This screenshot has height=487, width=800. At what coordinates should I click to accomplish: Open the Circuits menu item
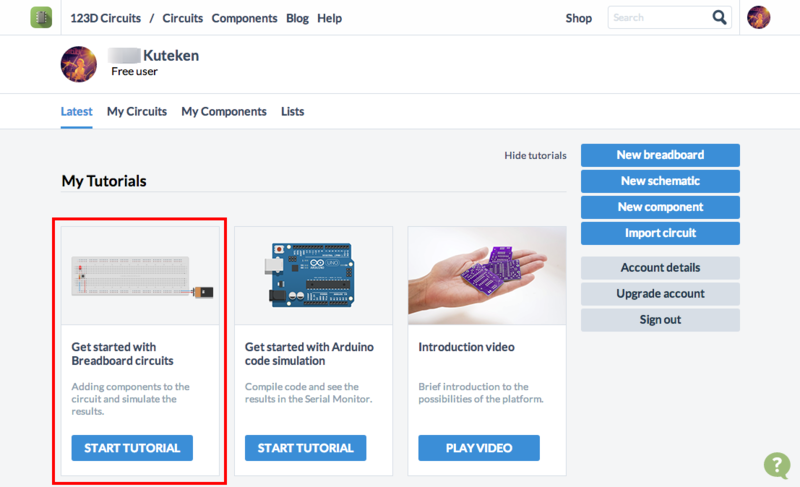[183, 18]
